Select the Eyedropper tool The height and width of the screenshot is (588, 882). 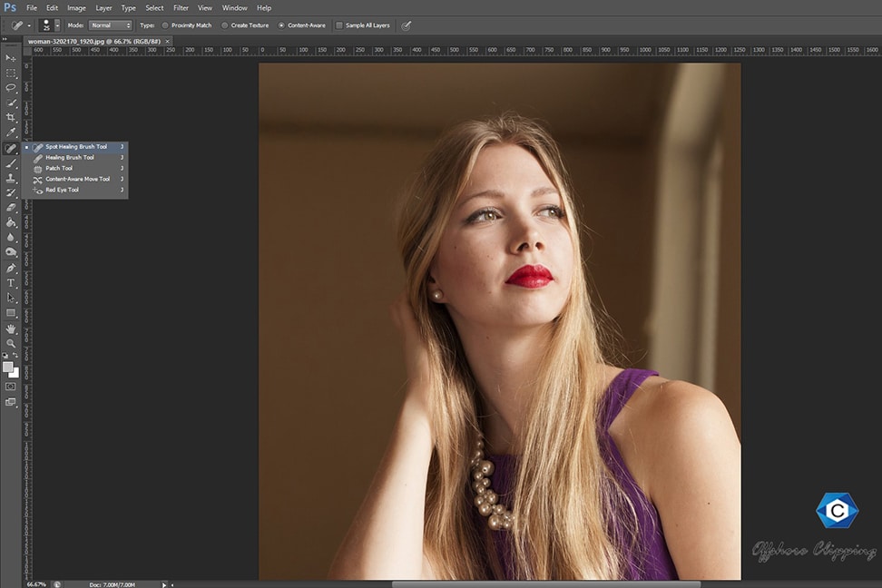11,132
